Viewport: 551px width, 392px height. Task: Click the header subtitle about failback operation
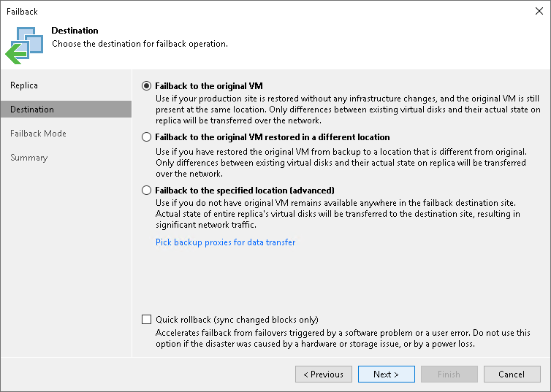pos(140,44)
